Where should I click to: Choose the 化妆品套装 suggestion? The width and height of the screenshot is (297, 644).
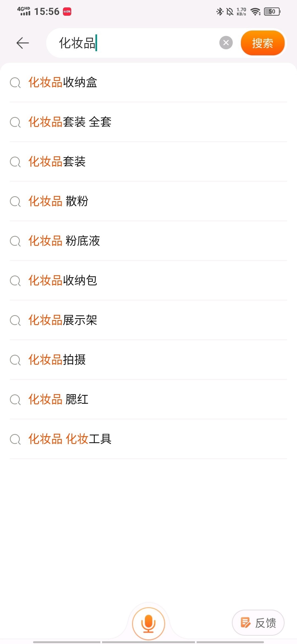[x=148, y=162]
